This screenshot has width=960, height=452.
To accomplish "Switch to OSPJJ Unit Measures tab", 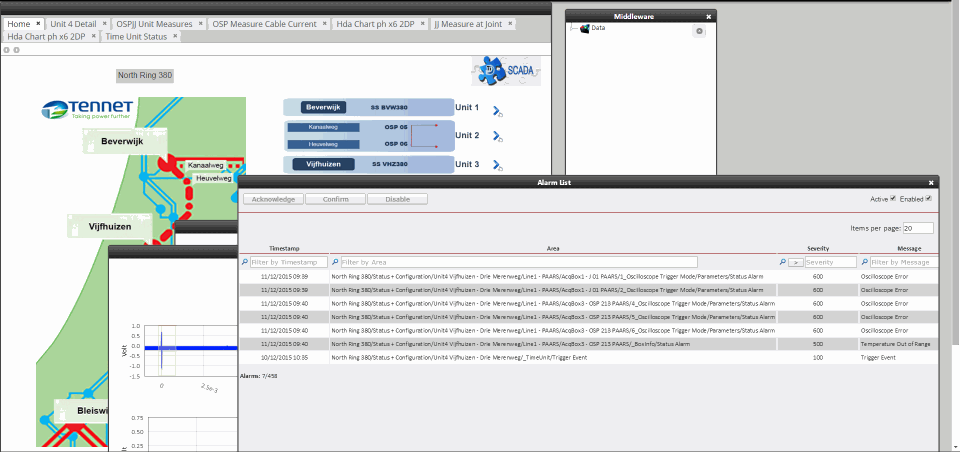I will point(156,23).
